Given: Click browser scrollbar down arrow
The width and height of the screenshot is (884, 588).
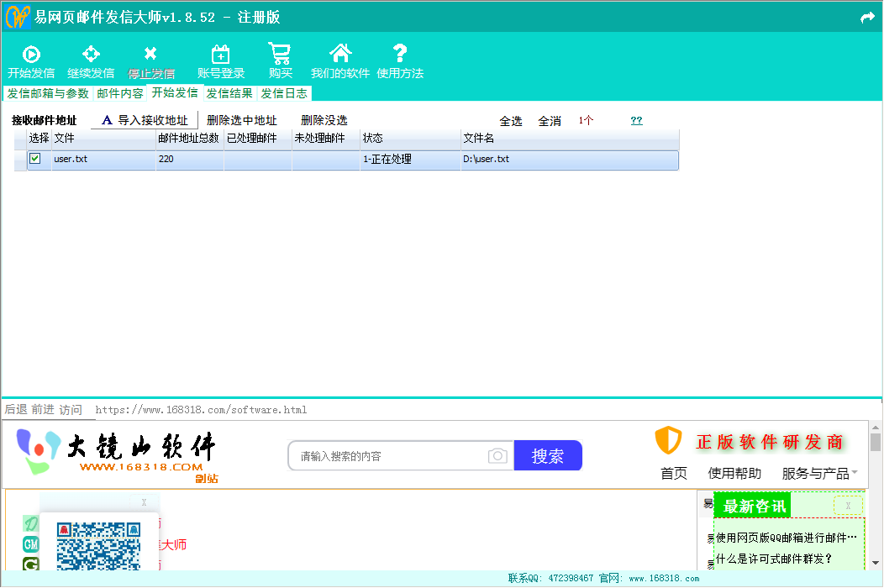Looking at the screenshot, I should coord(876,563).
